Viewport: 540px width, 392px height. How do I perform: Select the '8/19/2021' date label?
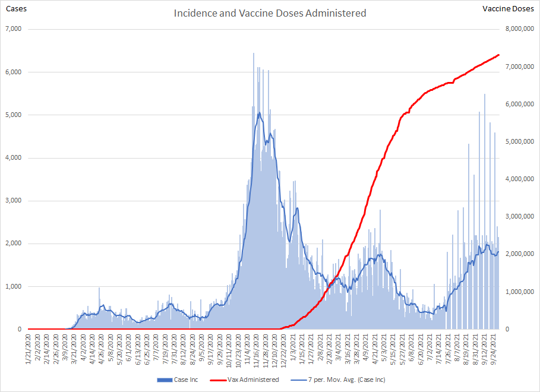point(466,348)
